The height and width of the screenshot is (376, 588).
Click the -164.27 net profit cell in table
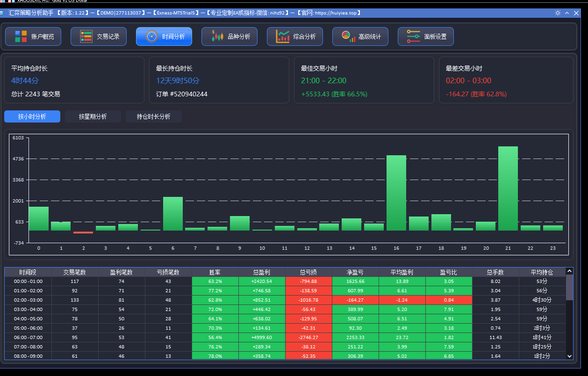click(355, 300)
